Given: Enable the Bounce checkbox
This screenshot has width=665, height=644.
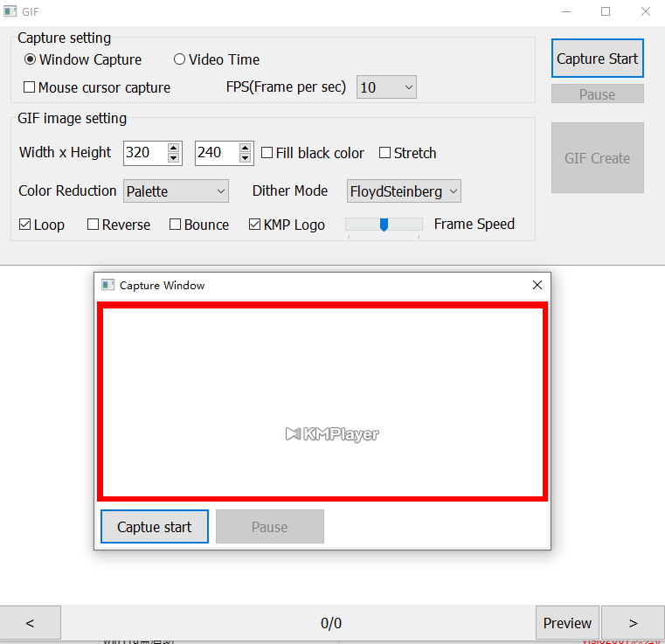Looking at the screenshot, I should [176, 225].
